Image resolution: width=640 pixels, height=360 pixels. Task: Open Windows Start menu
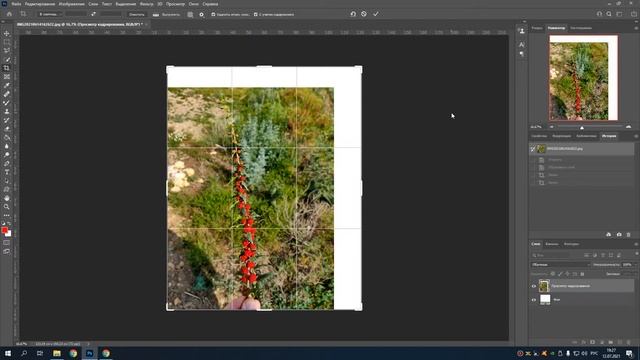(x=8, y=353)
